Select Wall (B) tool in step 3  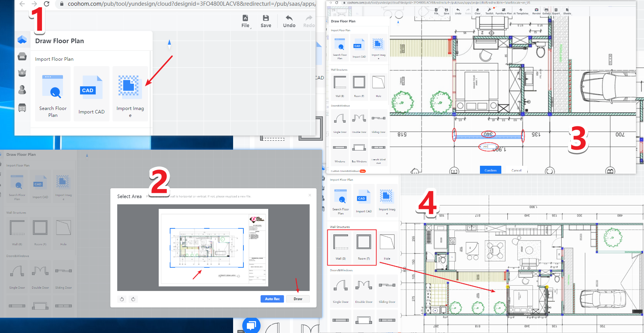(x=340, y=86)
